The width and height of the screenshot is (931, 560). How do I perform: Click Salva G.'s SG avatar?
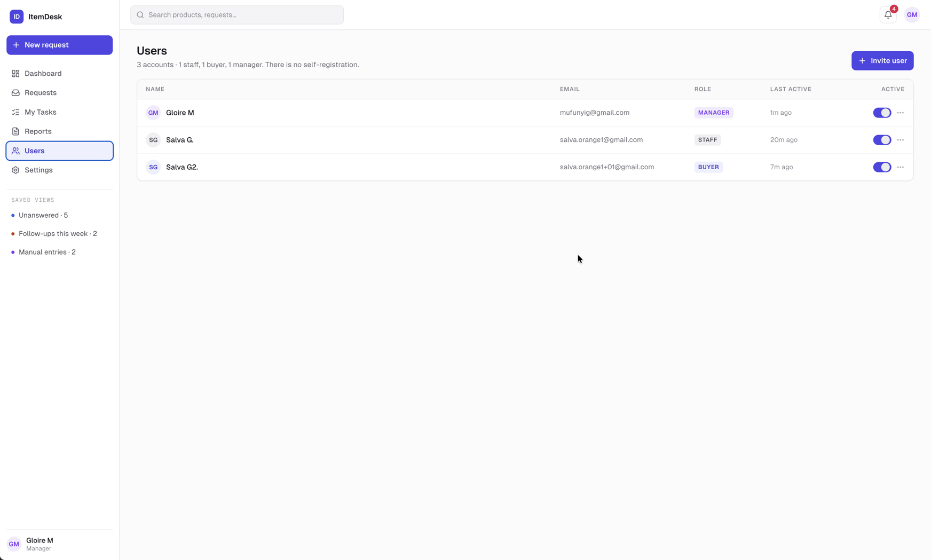pyautogui.click(x=153, y=140)
